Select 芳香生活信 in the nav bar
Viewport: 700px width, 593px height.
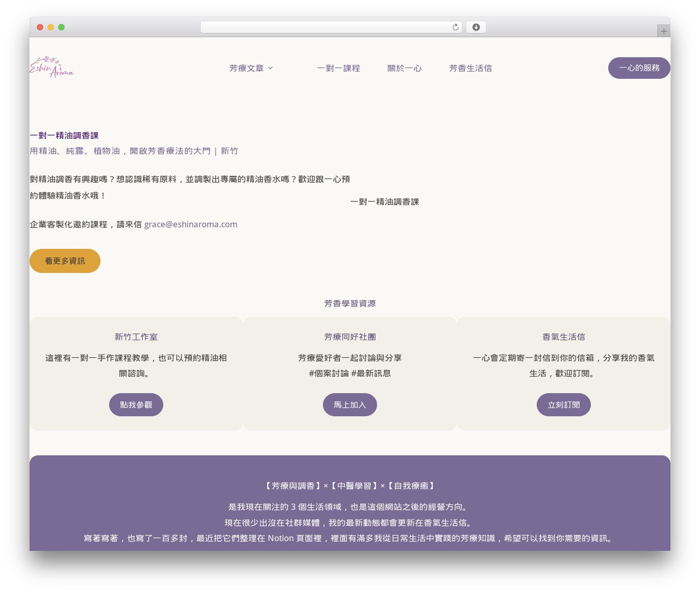[470, 68]
